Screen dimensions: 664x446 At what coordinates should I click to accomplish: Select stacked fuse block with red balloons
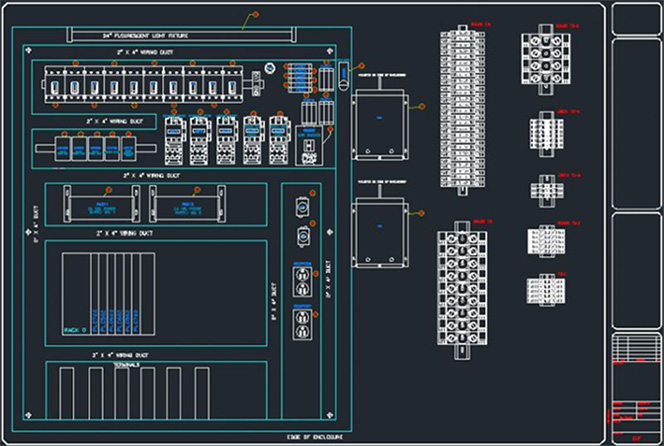[299, 78]
